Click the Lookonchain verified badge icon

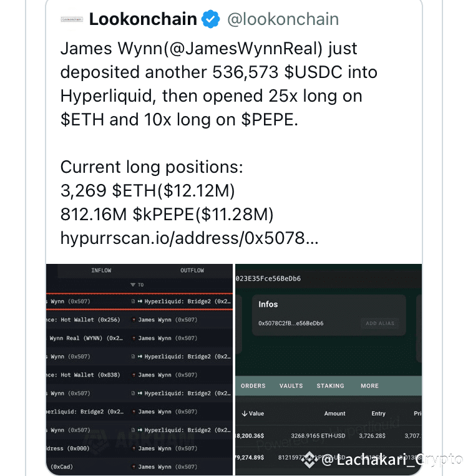[211, 19]
